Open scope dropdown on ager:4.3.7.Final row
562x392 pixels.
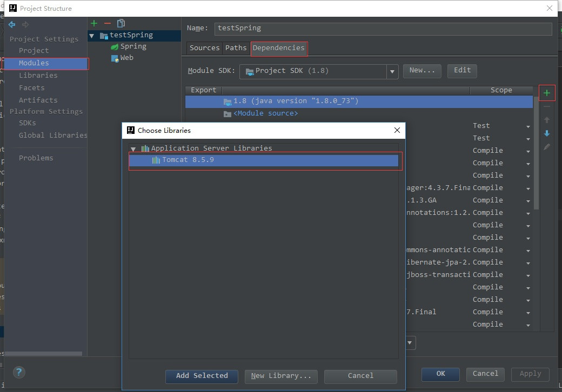click(x=528, y=188)
